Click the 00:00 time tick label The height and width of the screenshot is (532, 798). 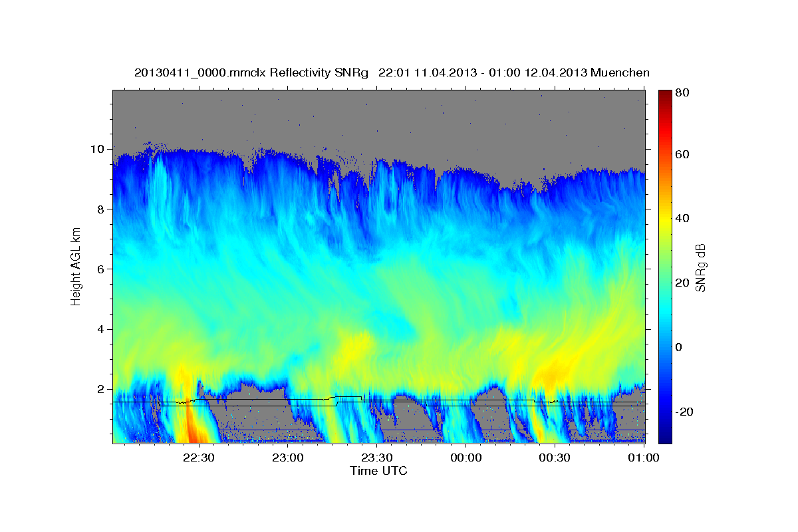[x=466, y=458]
